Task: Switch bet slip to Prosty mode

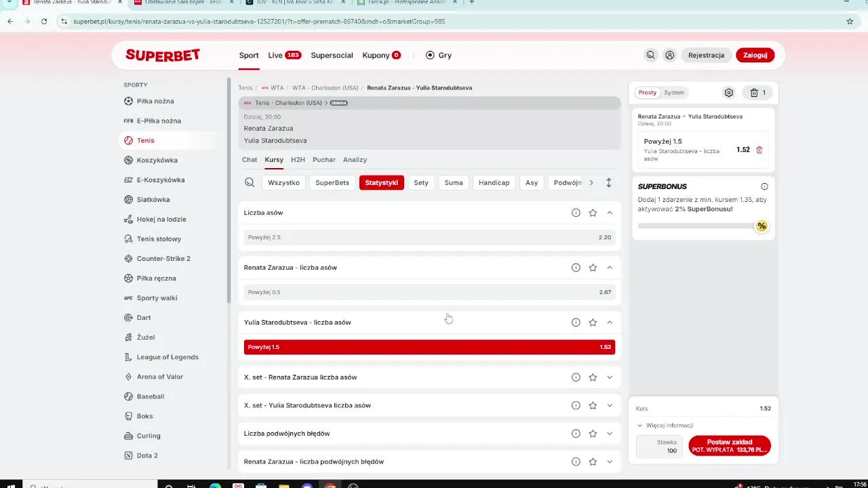Action: pyautogui.click(x=648, y=93)
